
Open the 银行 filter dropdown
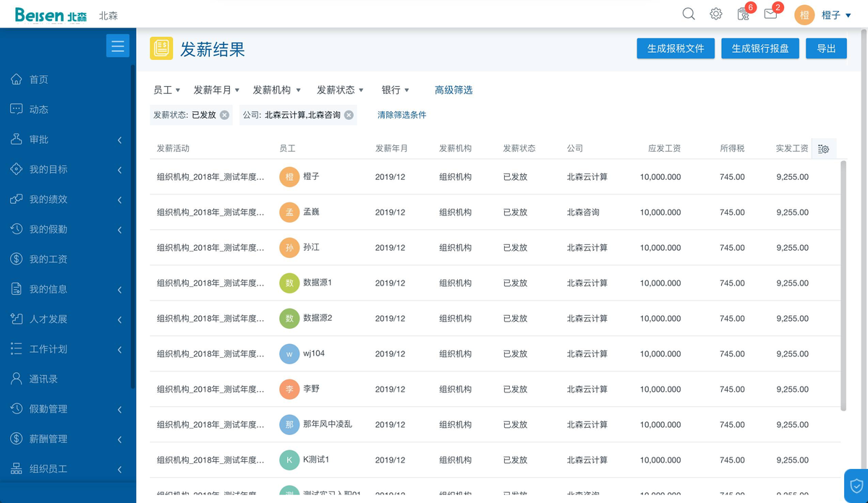[x=395, y=90]
